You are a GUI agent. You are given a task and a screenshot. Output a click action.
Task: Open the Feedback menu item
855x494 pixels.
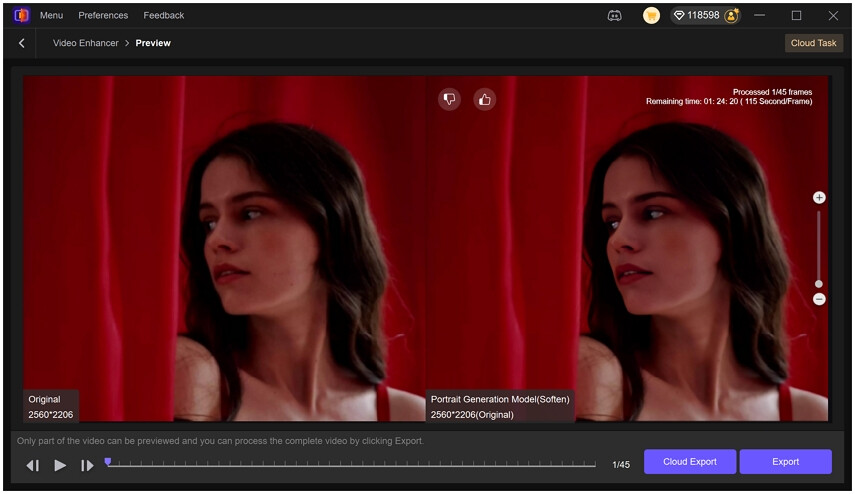coord(164,15)
